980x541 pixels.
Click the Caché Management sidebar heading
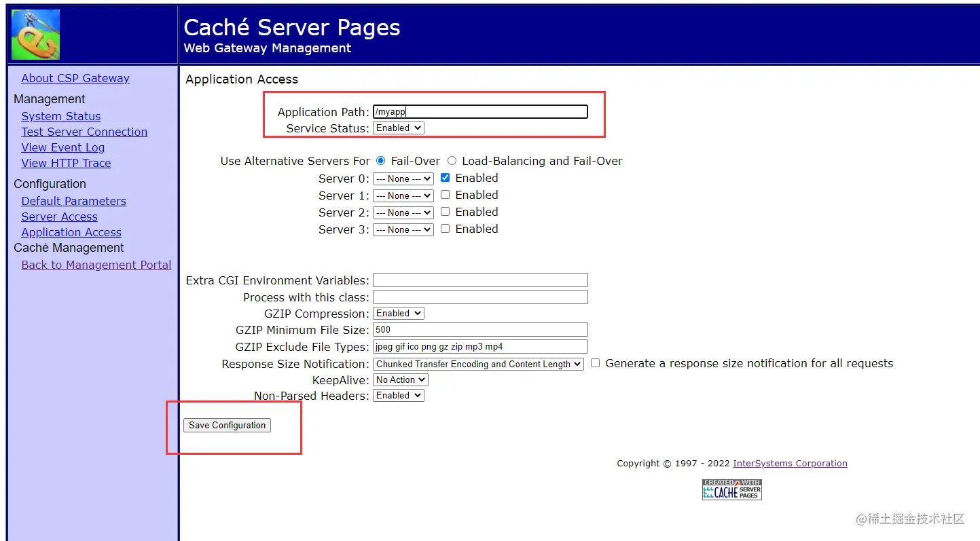pos(69,248)
